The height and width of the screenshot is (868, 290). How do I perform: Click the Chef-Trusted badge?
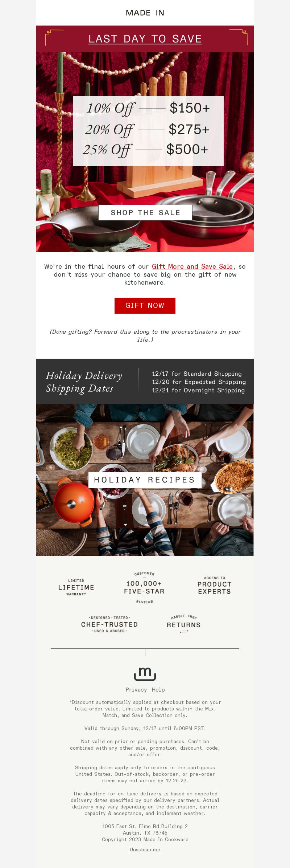tap(109, 624)
